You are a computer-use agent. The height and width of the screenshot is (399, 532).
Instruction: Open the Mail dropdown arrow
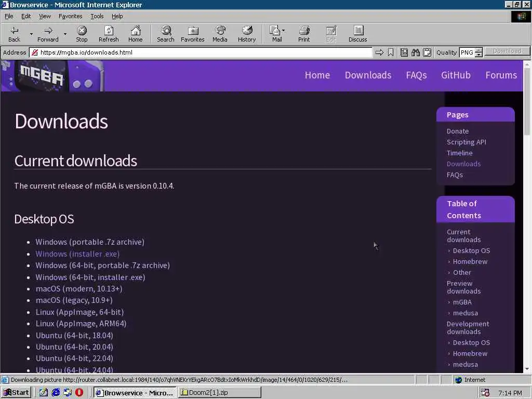click(283, 31)
